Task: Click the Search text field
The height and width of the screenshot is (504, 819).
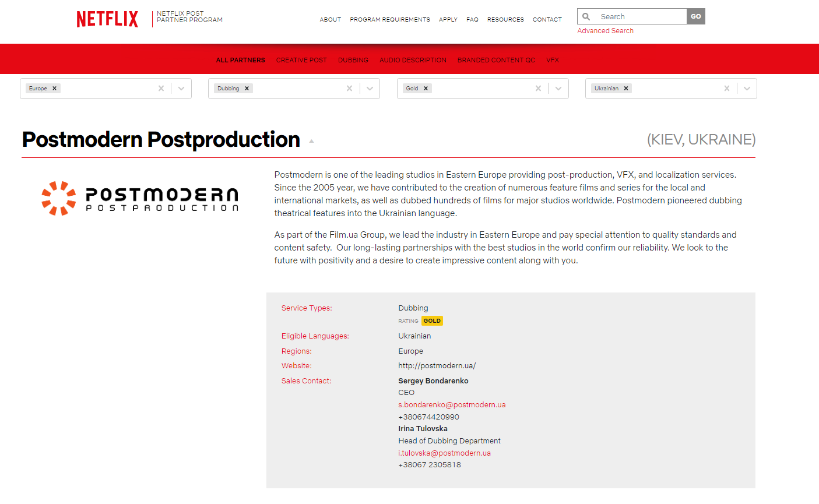Action: (x=641, y=16)
